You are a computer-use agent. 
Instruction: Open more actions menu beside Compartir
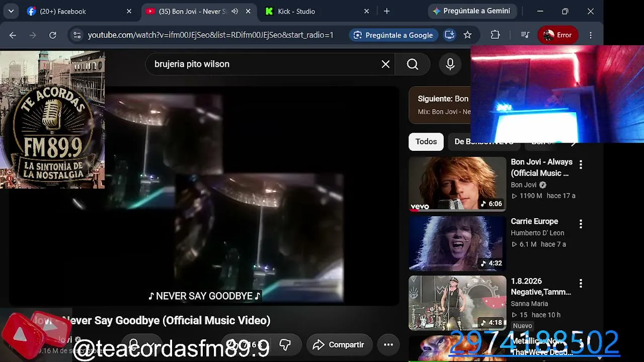click(388, 345)
